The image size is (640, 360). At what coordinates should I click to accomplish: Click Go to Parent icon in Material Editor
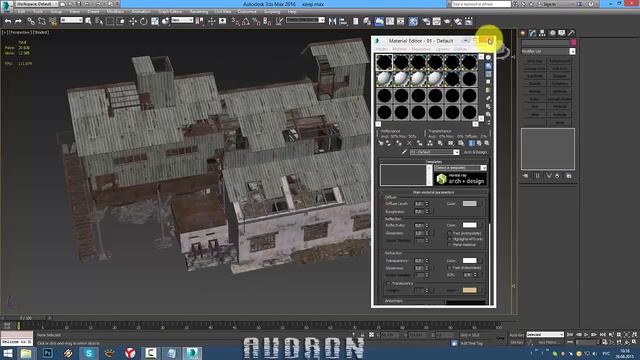pos(479,143)
